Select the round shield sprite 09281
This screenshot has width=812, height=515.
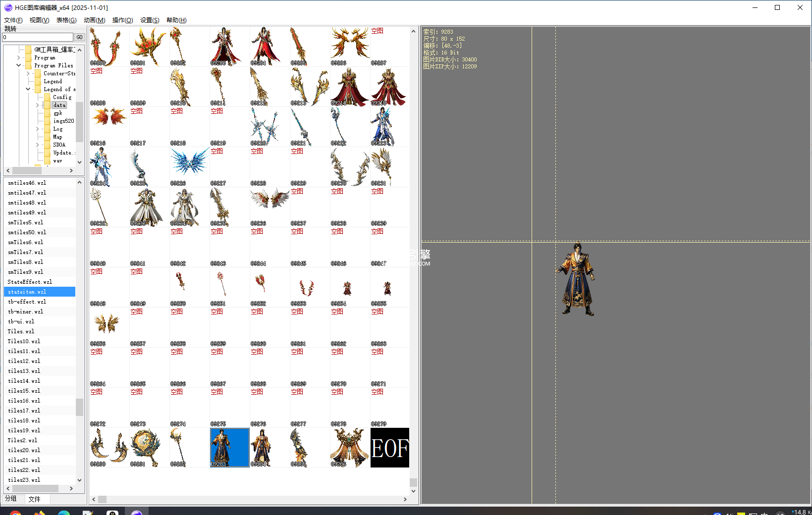point(149,448)
